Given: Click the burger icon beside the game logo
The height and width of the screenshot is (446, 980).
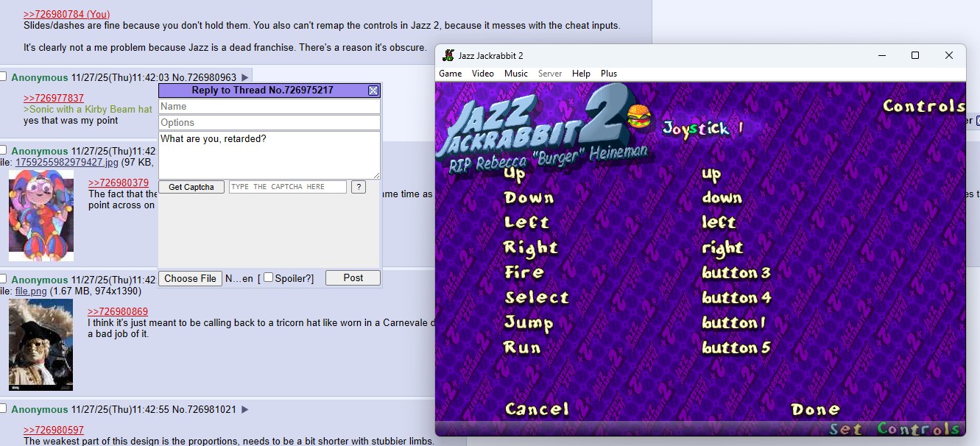Looking at the screenshot, I should tap(639, 117).
